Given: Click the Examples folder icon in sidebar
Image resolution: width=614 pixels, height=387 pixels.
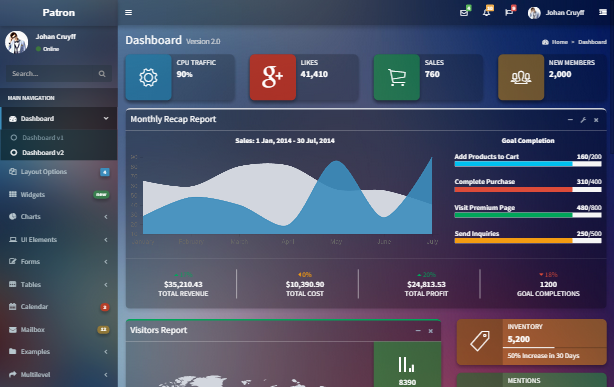Looking at the screenshot, I should pyautogui.click(x=13, y=351).
